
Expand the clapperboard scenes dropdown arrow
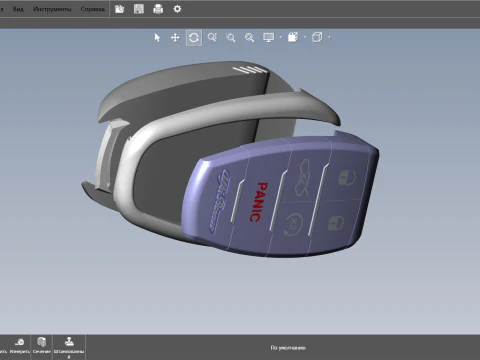[x=305, y=37]
